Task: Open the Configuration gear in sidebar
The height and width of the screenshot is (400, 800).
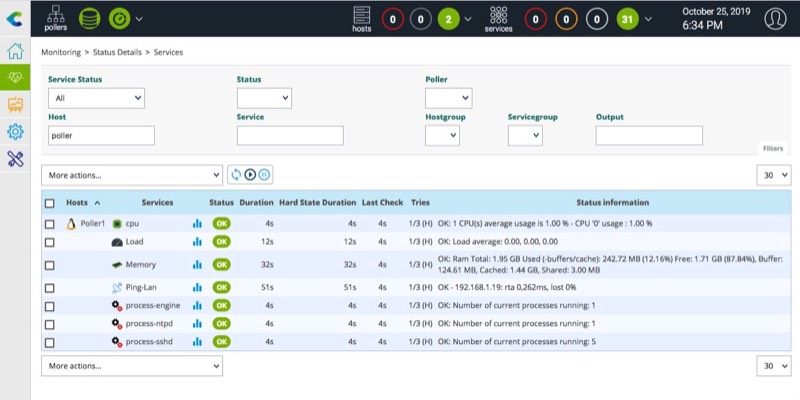Action: [15, 131]
